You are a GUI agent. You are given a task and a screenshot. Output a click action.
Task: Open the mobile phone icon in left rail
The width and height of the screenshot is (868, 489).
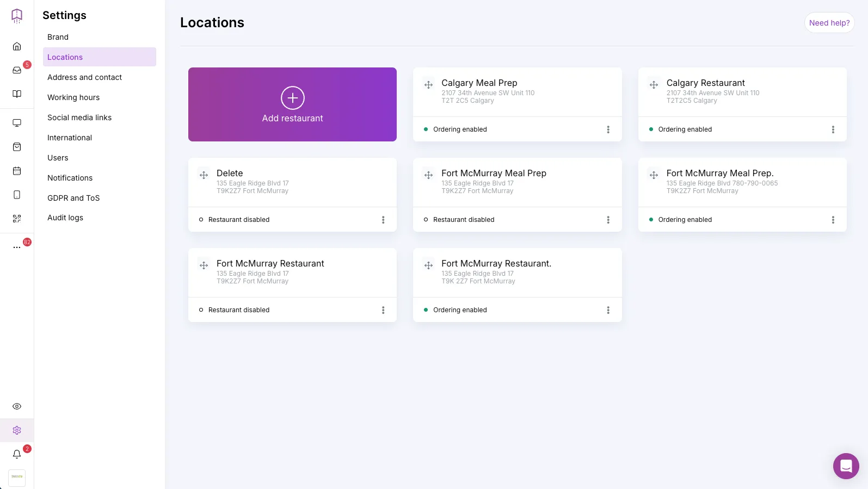click(x=17, y=195)
